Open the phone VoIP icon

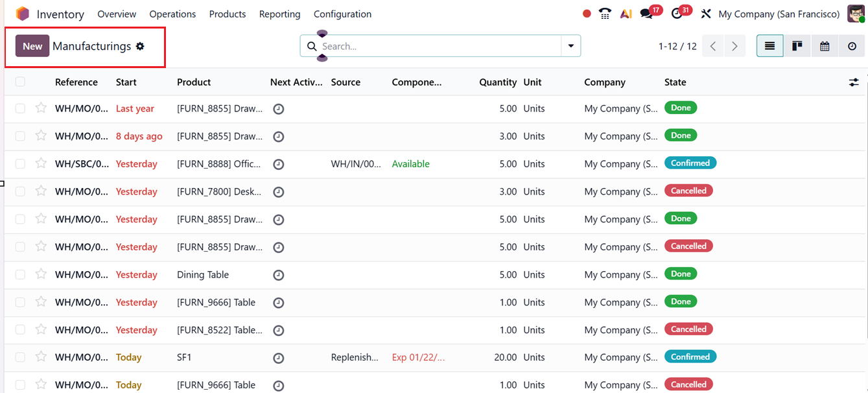[x=605, y=14]
